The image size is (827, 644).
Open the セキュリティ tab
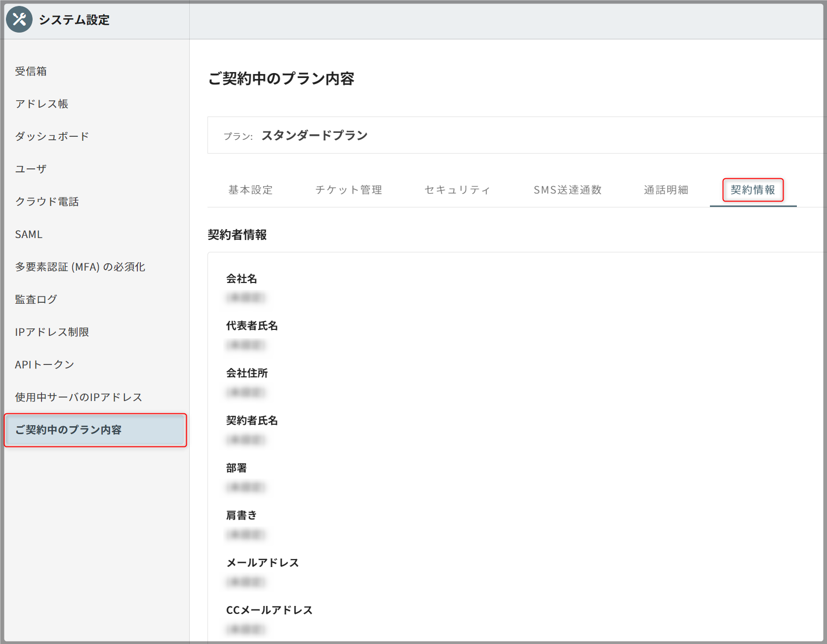coord(457,190)
